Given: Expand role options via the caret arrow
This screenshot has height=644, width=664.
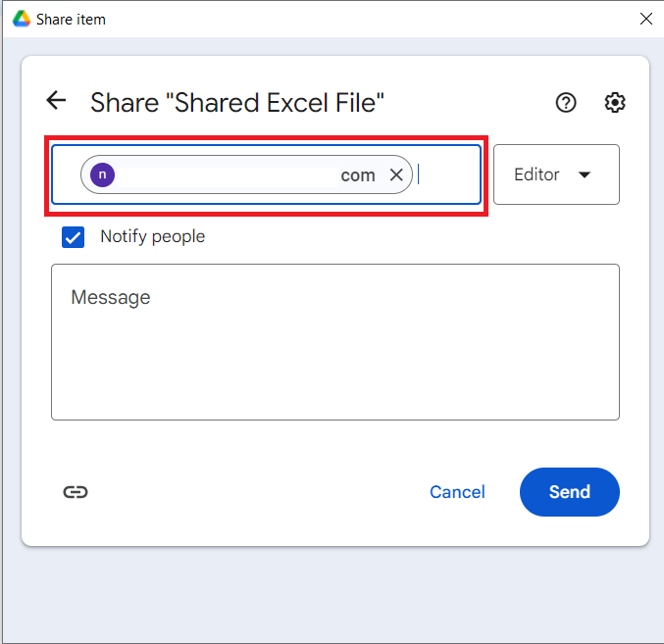Looking at the screenshot, I should (x=585, y=174).
